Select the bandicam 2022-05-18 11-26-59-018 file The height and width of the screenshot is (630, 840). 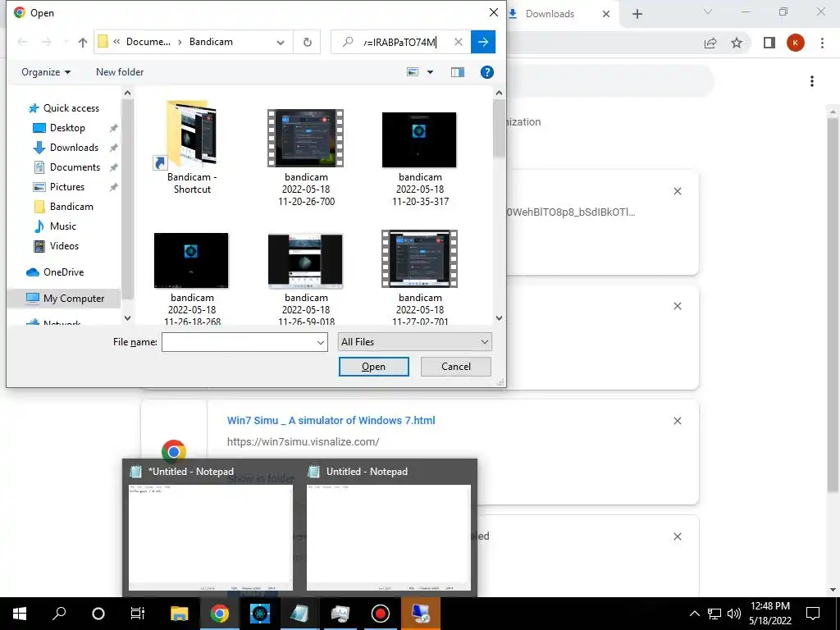click(306, 277)
